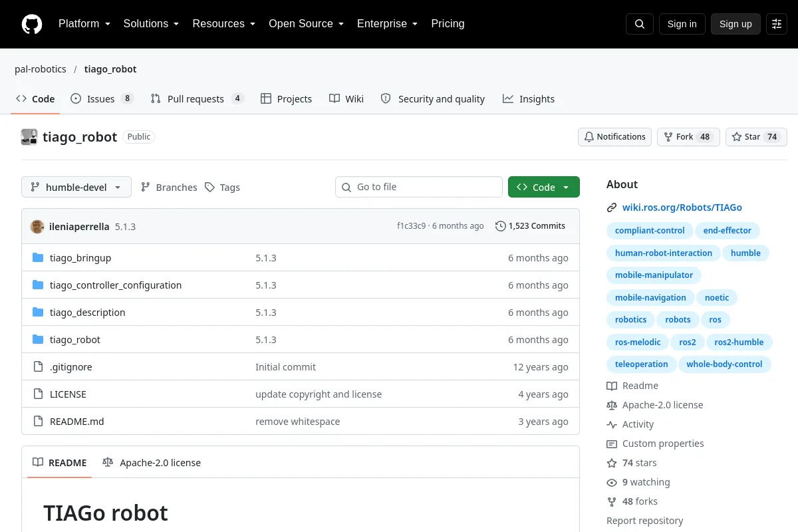The width and height of the screenshot is (798, 532).
Task: Open 'update copyright and license' commit message
Action: [319, 394]
